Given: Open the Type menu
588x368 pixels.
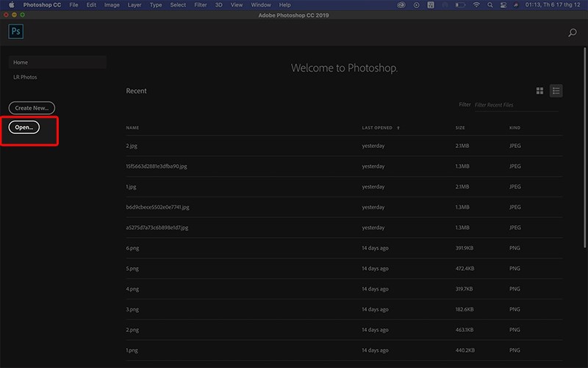Looking at the screenshot, I should (156, 5).
